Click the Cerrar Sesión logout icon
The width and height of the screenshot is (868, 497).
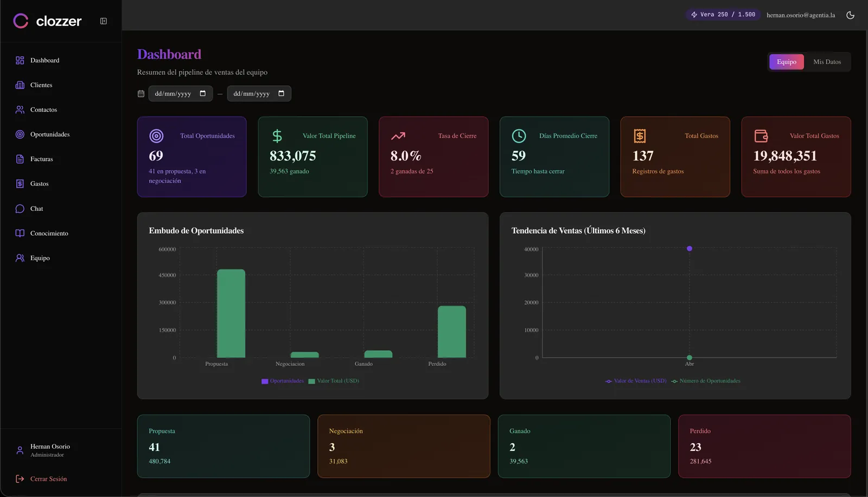[x=20, y=479]
